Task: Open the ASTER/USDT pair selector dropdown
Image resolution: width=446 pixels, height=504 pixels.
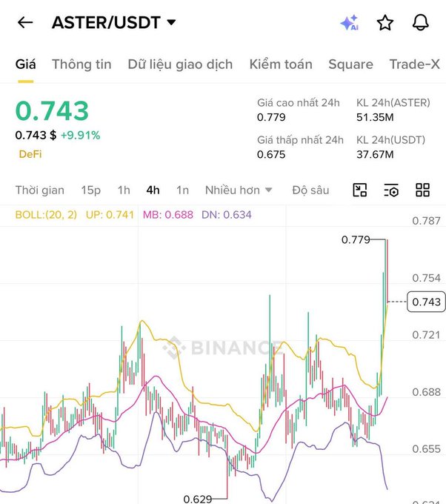Action: [114, 22]
